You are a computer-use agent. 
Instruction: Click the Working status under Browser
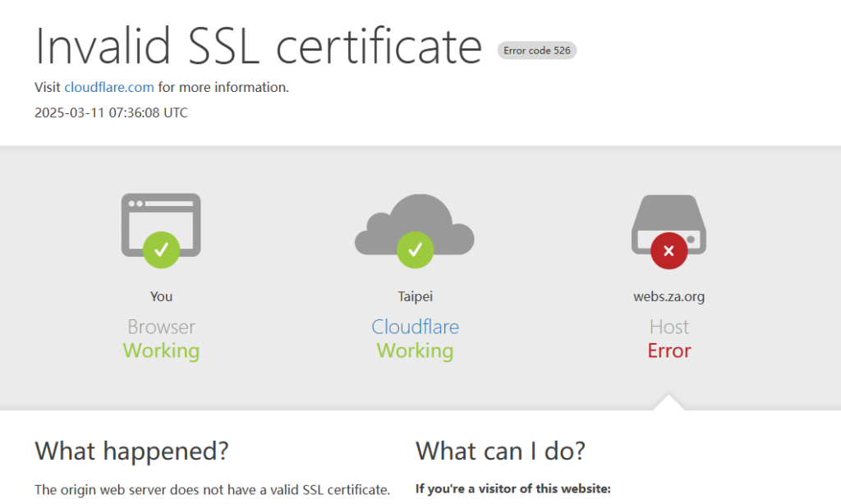(x=161, y=351)
